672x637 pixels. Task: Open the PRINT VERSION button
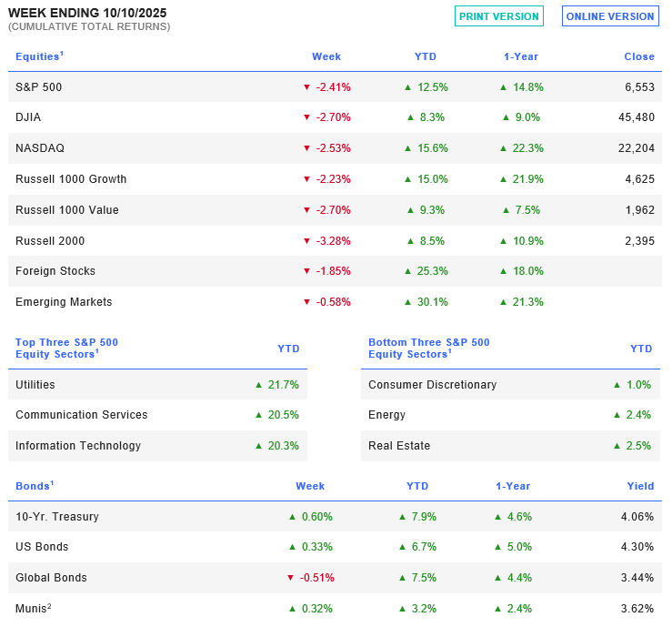499,16
